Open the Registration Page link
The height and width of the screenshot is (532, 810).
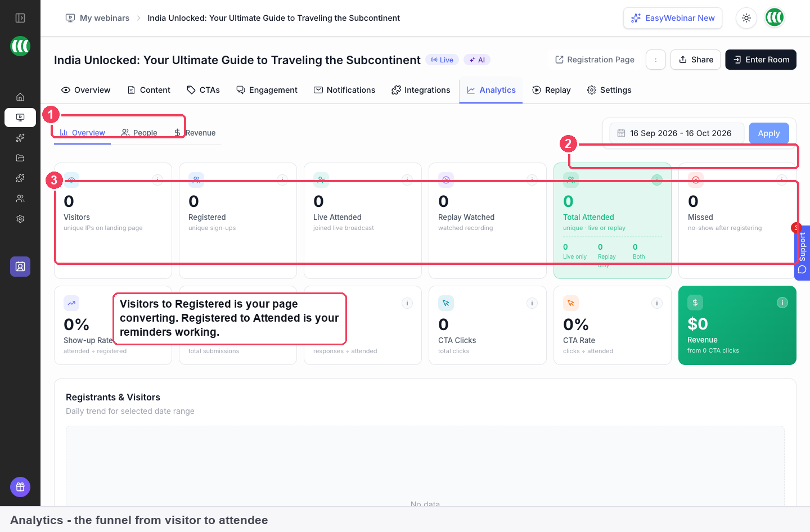[x=595, y=60]
